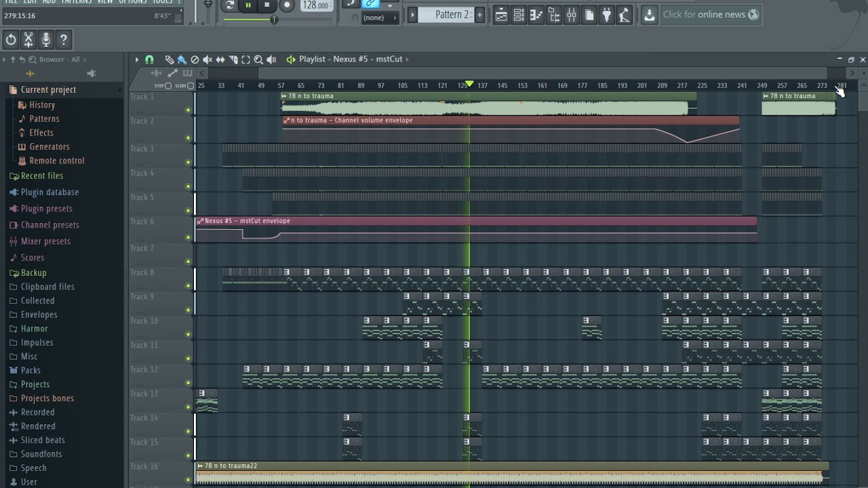Toggle pattern/song mode loop button
This screenshot has width=868, height=488.
[229, 5]
